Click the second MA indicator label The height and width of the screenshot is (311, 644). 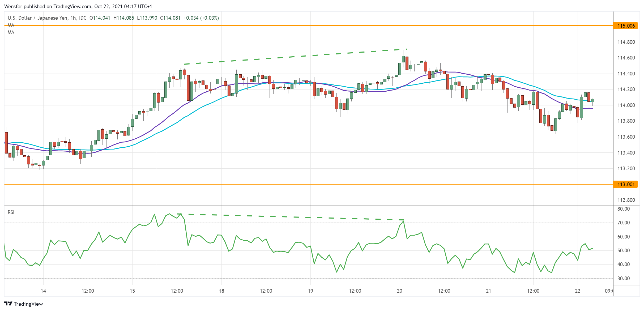coord(11,32)
